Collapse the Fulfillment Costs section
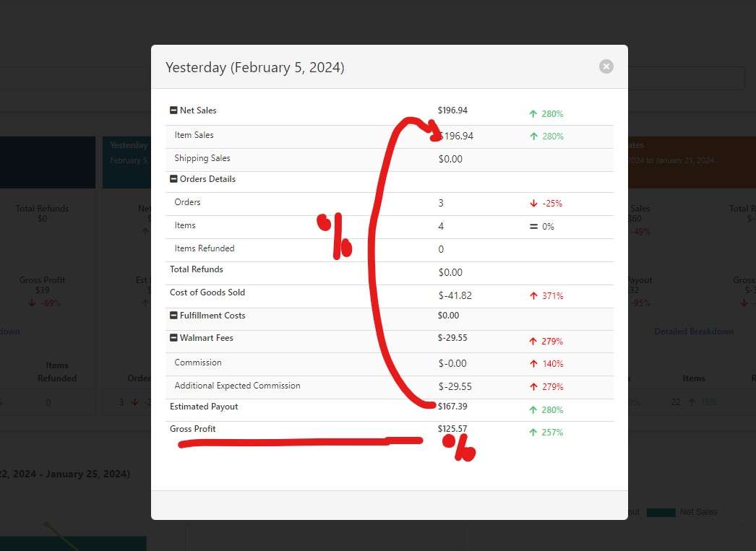 [x=173, y=316]
